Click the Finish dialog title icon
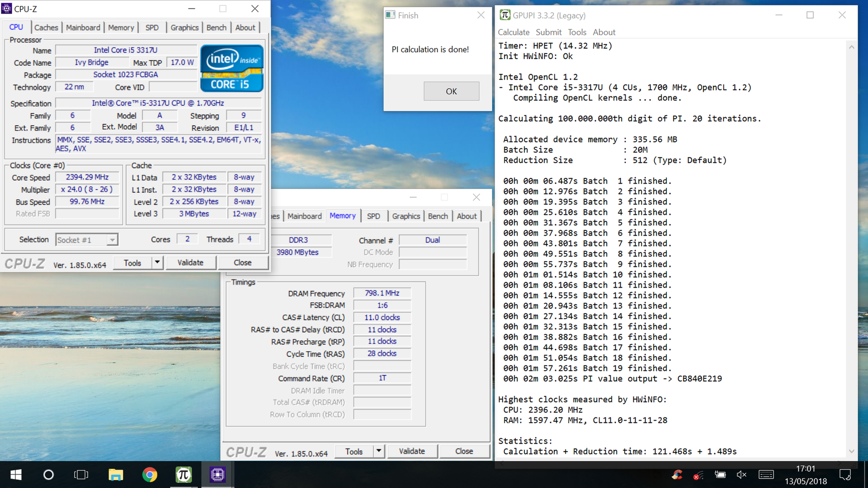The height and width of the screenshot is (488, 868). tap(390, 15)
